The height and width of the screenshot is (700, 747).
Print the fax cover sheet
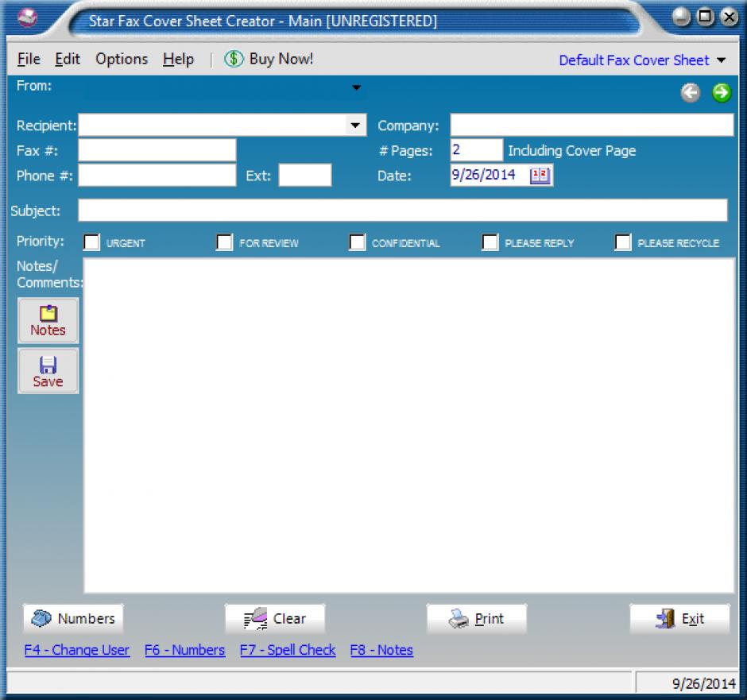pos(476,619)
